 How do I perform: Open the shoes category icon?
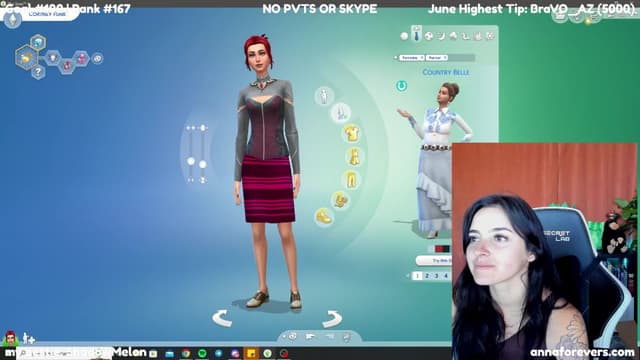[x=324, y=216]
